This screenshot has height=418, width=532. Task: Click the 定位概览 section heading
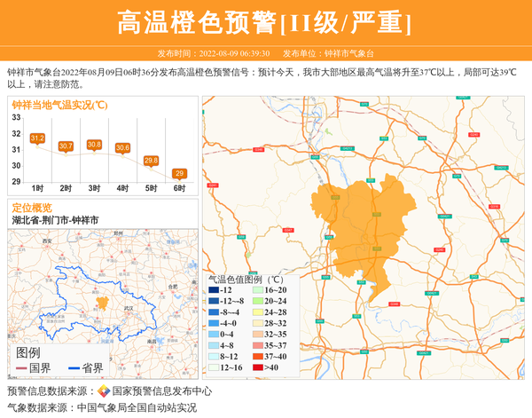point(32,207)
